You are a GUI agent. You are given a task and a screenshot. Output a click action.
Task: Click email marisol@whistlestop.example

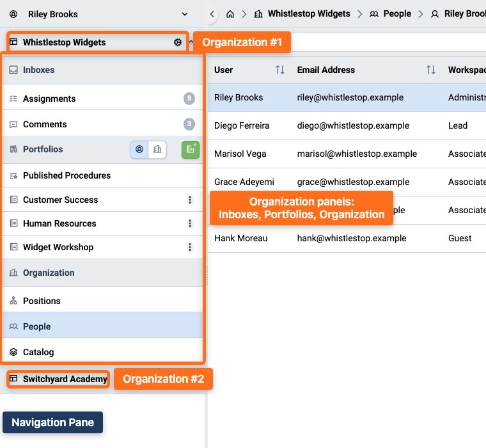click(357, 154)
